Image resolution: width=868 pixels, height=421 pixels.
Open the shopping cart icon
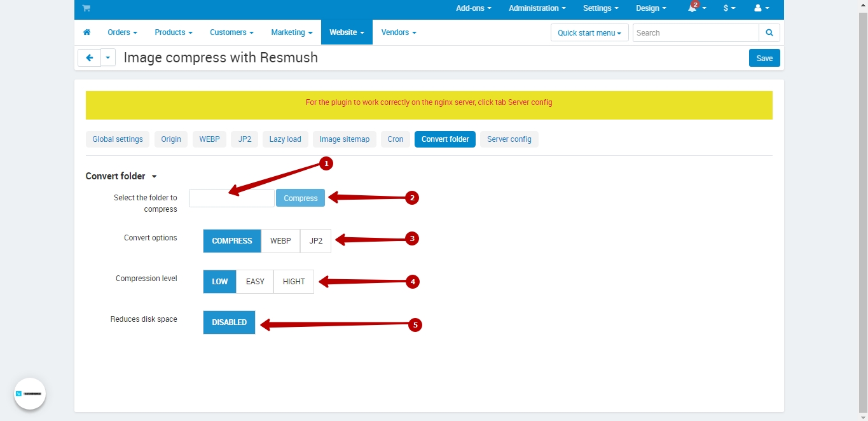pos(86,8)
